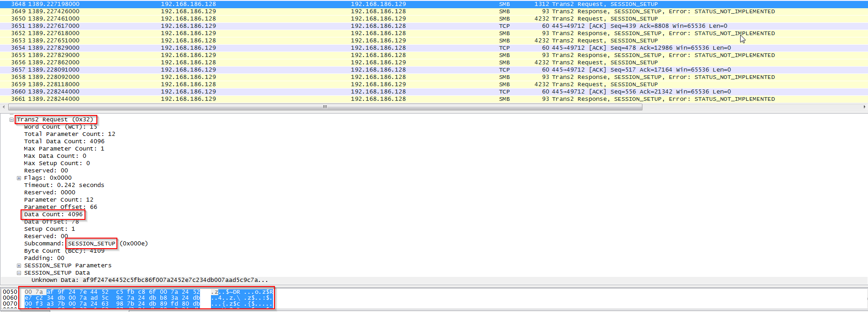Select the "Total Data Count: 4096" field

point(64,141)
